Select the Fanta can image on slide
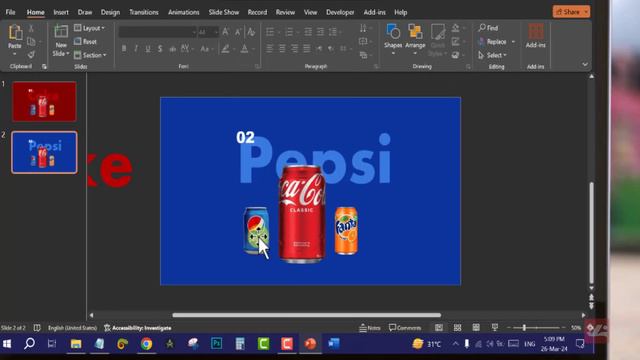The height and width of the screenshot is (360, 640). pyautogui.click(x=346, y=231)
